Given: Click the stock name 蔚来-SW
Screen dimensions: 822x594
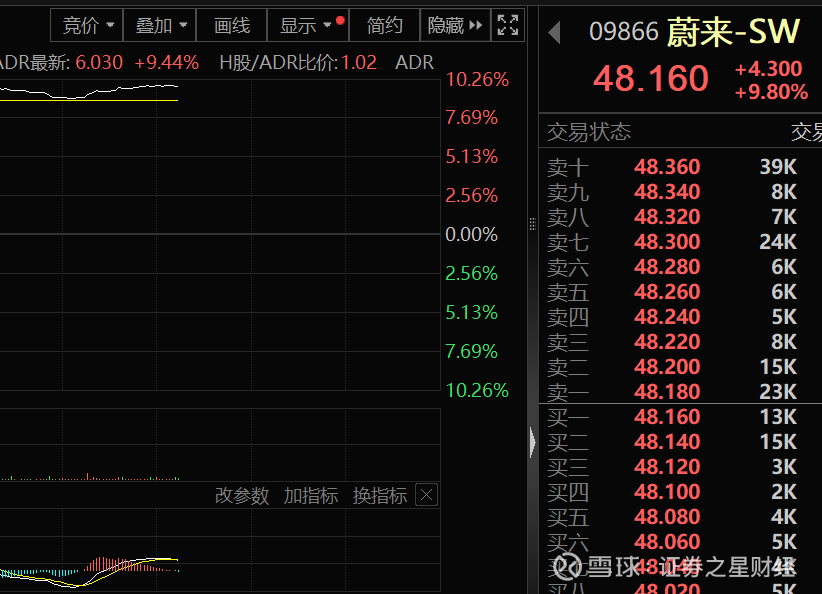Looking at the screenshot, I should (x=733, y=31).
